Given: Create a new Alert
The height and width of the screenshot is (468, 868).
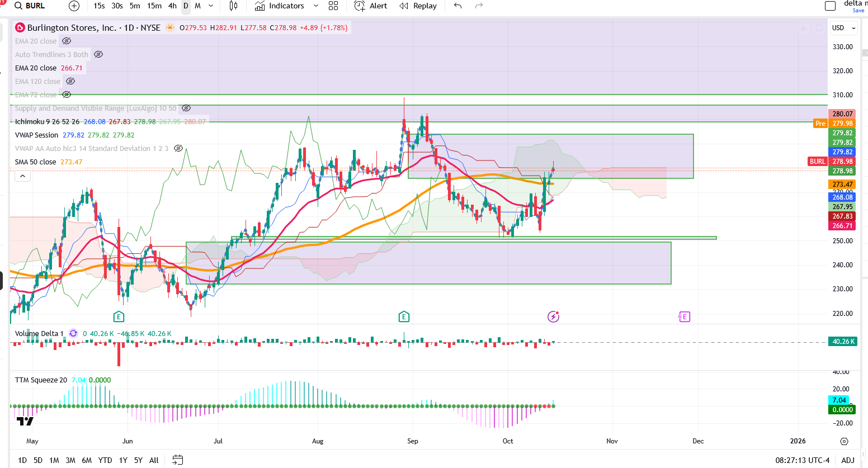Looking at the screenshot, I should point(371,6).
